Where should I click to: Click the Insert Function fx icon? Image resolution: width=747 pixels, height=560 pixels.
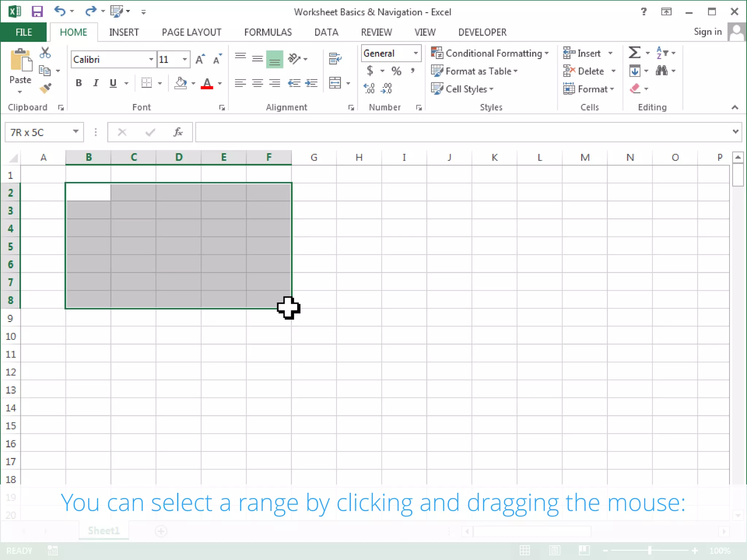pos(178,132)
